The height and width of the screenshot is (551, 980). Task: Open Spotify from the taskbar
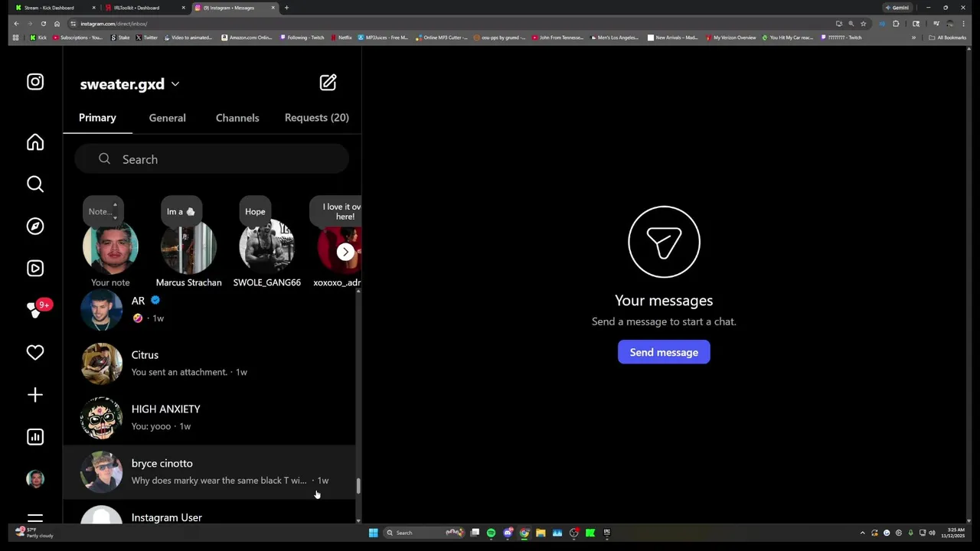(491, 533)
